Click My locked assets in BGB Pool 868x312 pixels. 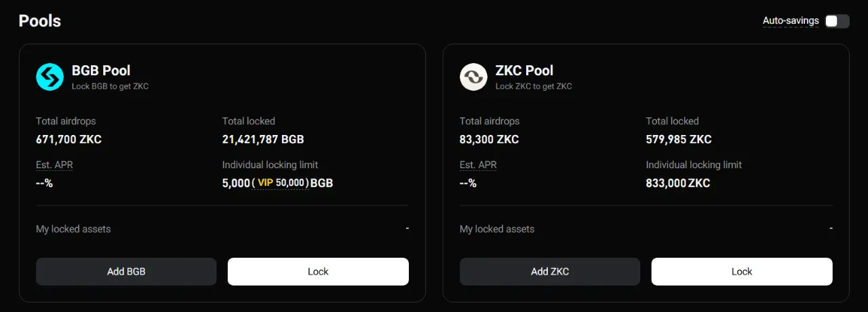click(73, 229)
